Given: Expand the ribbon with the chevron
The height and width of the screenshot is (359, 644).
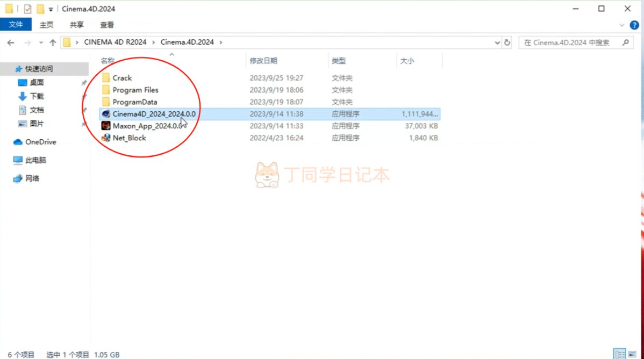Looking at the screenshot, I should point(622,25).
